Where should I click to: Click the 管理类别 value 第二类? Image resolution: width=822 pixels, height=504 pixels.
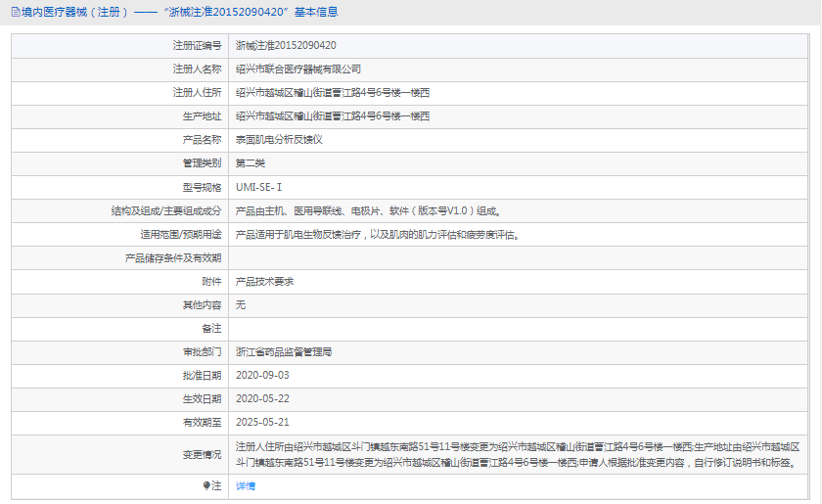[x=251, y=163]
